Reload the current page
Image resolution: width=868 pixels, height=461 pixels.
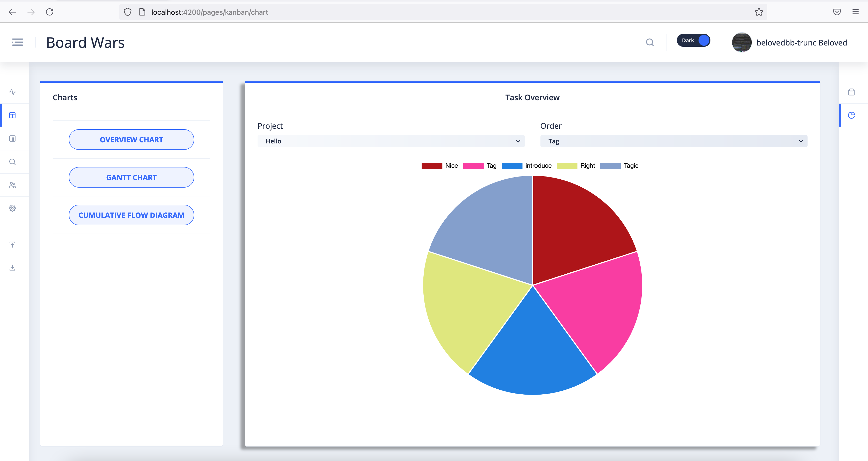coord(50,12)
